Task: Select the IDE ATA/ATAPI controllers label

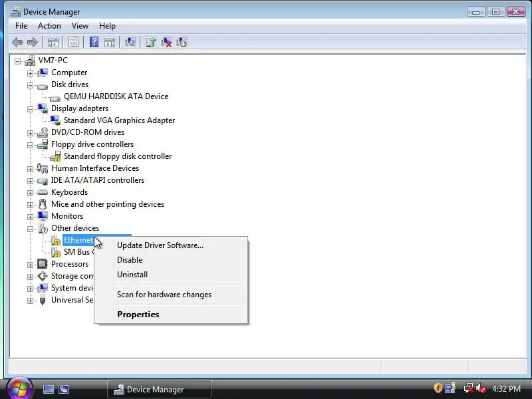Action: (98, 180)
